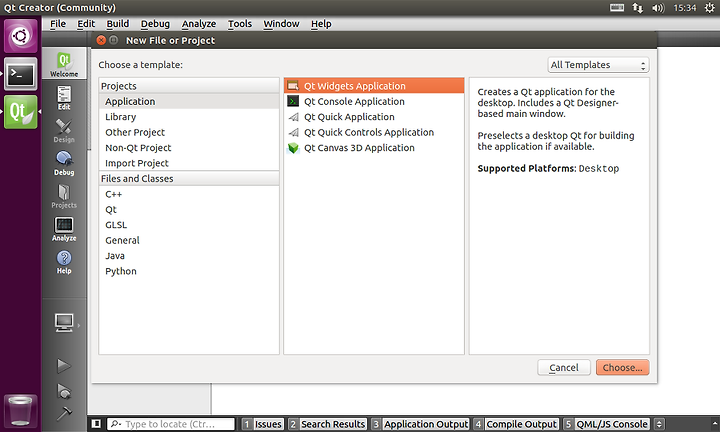
Task: Open the Analyze menu
Action: 199,24
